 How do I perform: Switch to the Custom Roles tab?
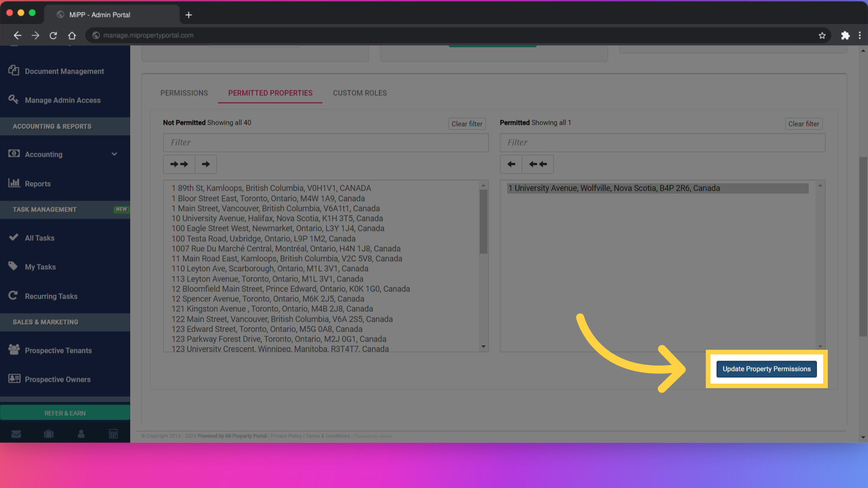pyautogui.click(x=359, y=93)
